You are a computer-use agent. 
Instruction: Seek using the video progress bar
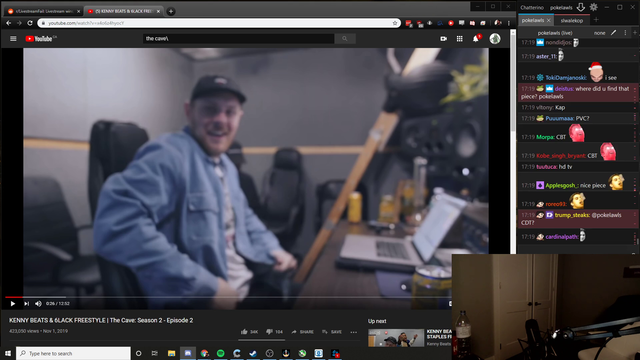229,297
